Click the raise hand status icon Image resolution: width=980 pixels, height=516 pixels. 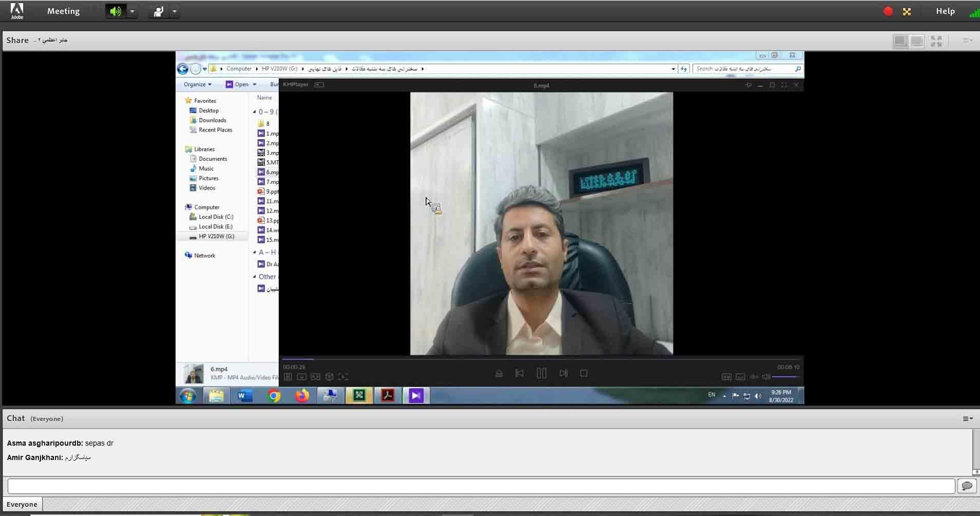tap(159, 11)
